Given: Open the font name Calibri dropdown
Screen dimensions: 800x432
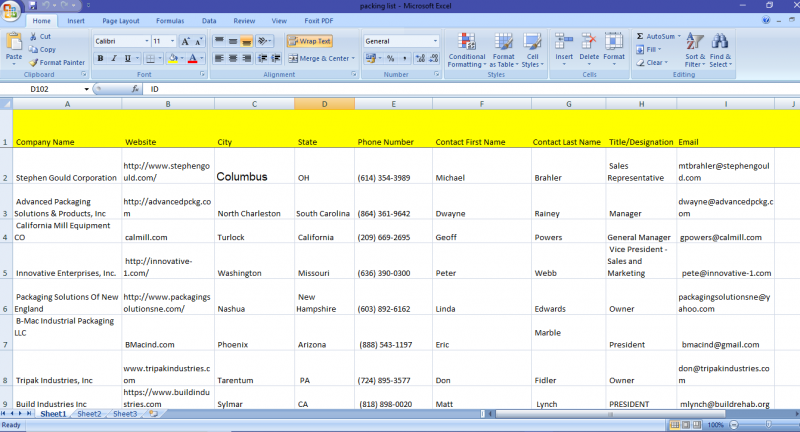Looking at the screenshot, I should click(147, 41).
